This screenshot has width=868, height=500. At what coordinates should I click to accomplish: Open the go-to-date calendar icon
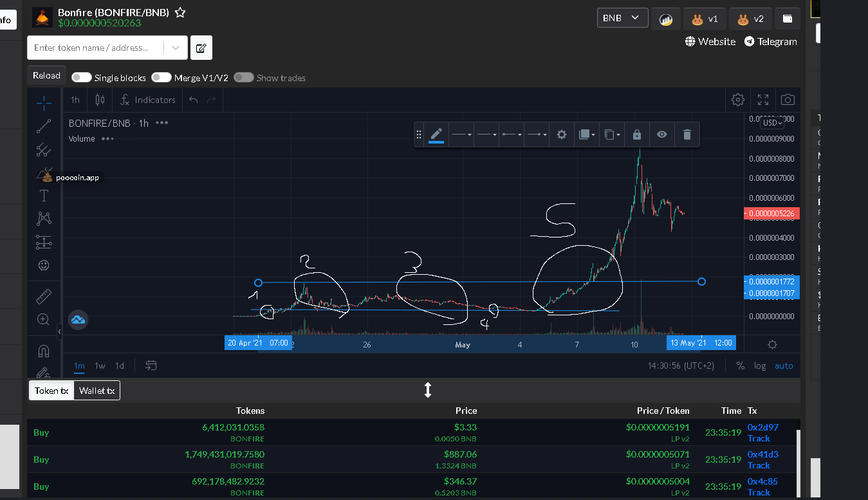[x=151, y=366]
